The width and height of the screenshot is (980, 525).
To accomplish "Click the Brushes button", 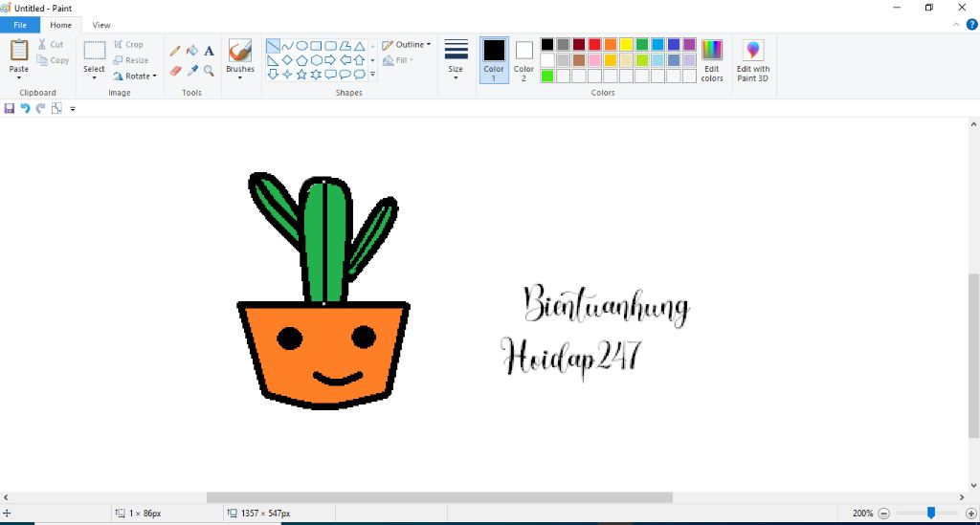I will pos(240,56).
